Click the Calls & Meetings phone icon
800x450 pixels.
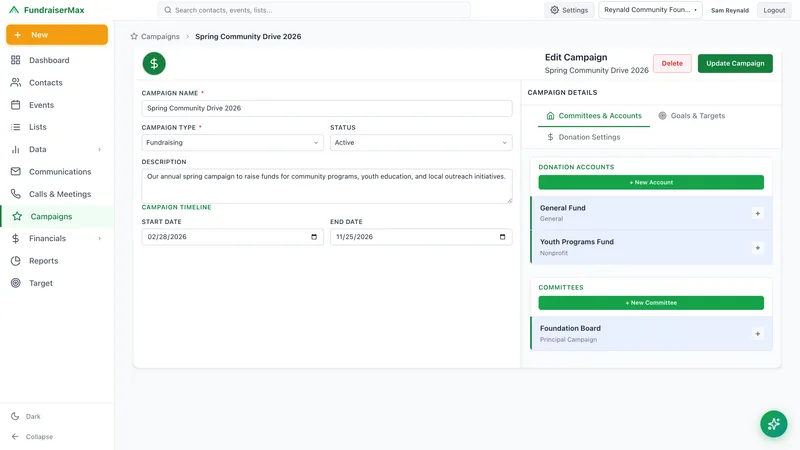coord(16,194)
